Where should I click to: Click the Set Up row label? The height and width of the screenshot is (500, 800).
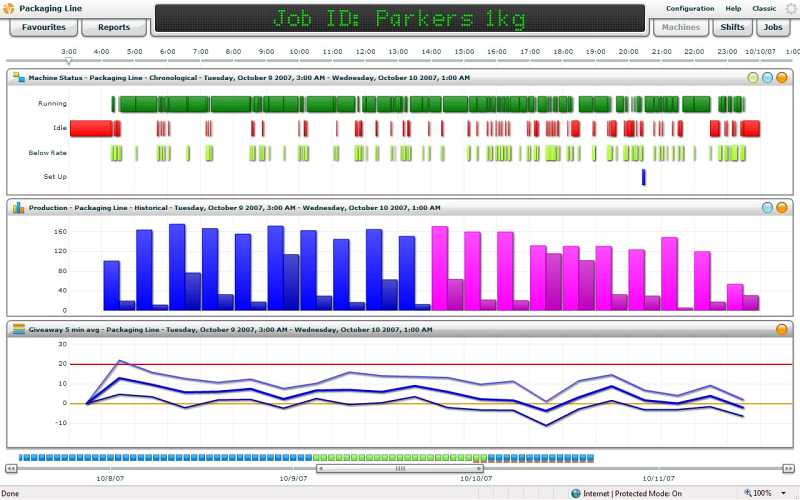55,177
